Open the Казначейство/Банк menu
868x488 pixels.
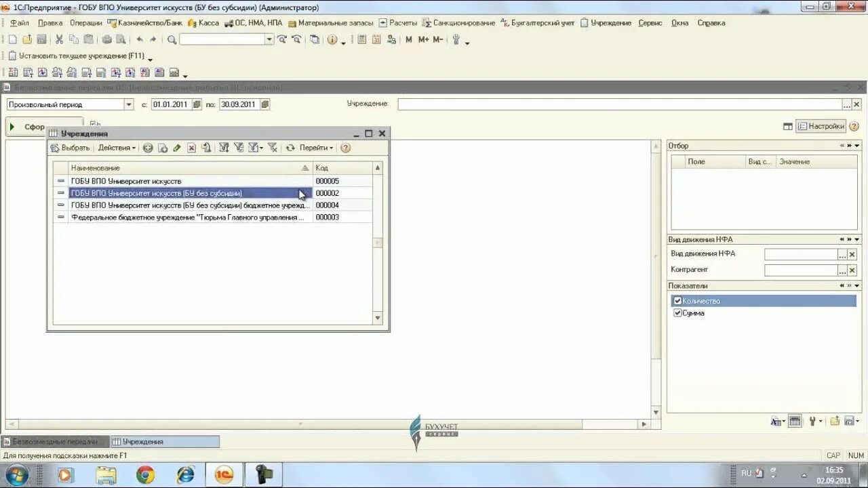click(x=145, y=23)
